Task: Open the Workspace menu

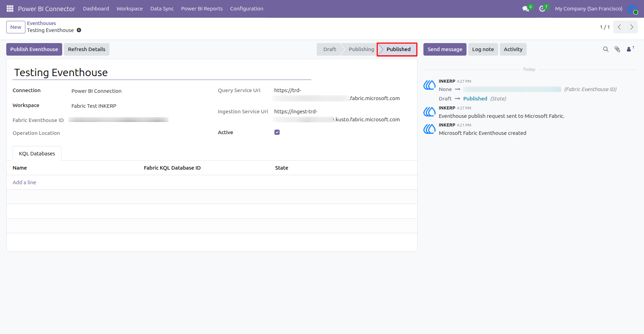Action: point(130,9)
